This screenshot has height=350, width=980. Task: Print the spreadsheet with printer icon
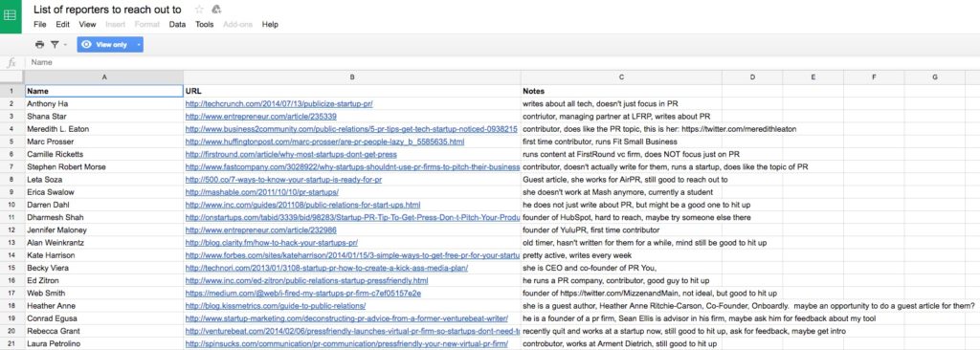click(40, 44)
